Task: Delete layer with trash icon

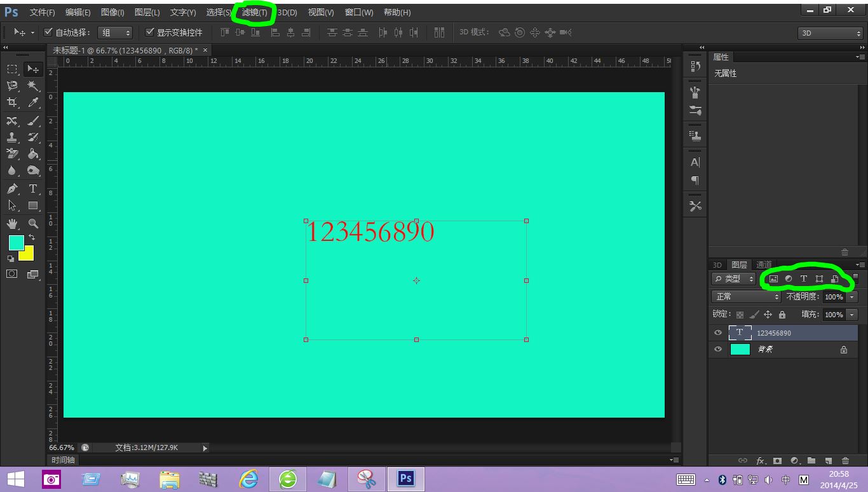Action: point(845,461)
